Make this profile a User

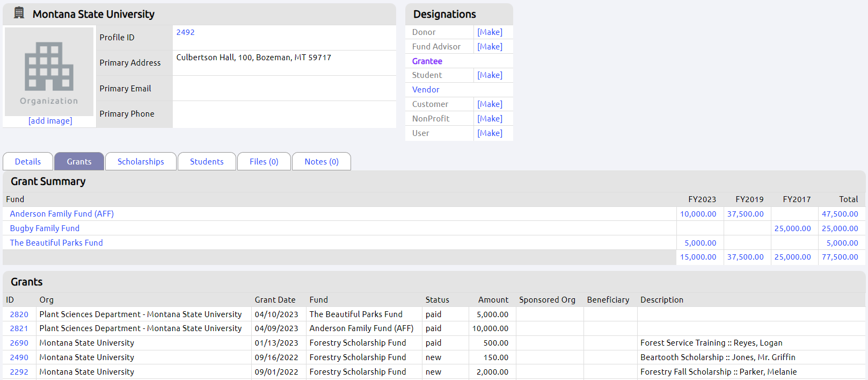(490, 133)
